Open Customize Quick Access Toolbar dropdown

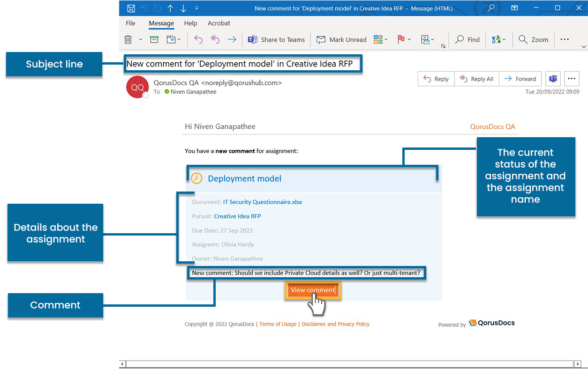coord(196,8)
